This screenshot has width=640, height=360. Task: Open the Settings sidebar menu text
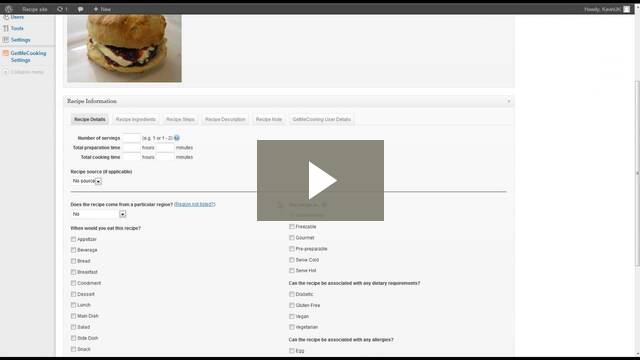[x=20, y=40]
